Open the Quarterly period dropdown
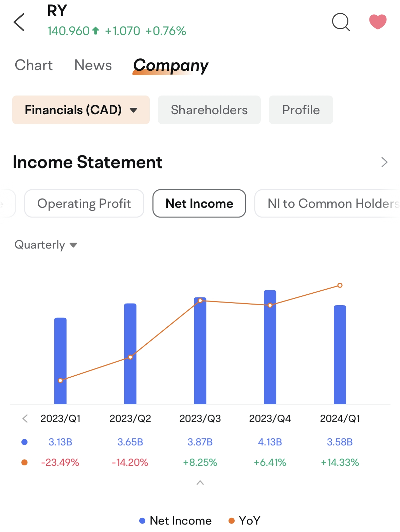Viewport: 400px width, 532px height. (x=46, y=245)
